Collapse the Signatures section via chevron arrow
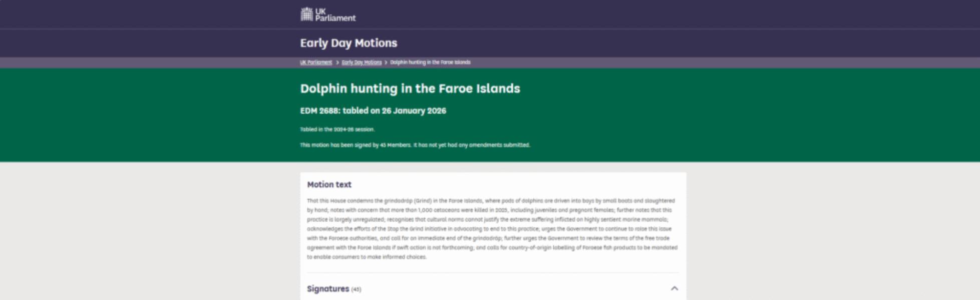The width and height of the screenshot is (980, 300). [675, 288]
